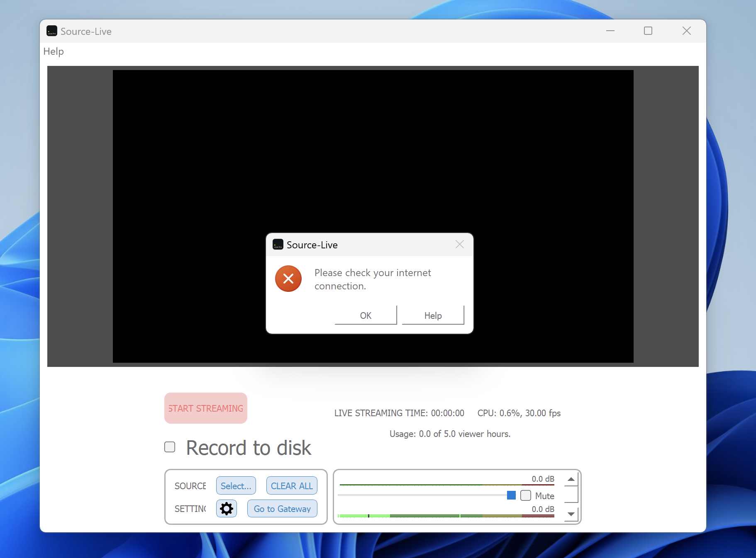
Task: Close the internet connection error dialog
Action: [x=459, y=245]
